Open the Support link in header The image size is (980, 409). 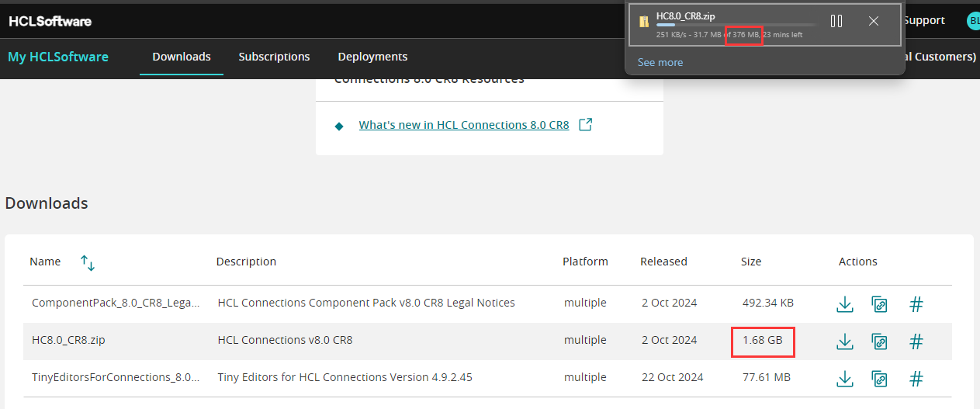coord(924,20)
